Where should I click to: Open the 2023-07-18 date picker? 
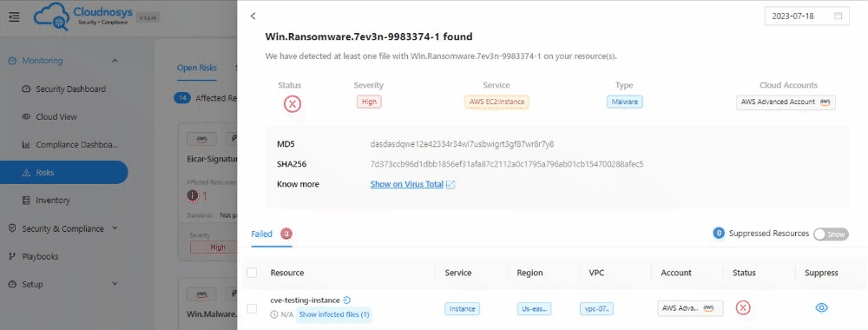tap(807, 16)
